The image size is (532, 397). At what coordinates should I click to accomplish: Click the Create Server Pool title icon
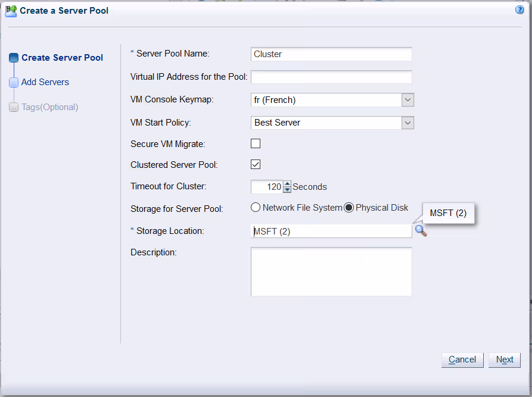11,11
